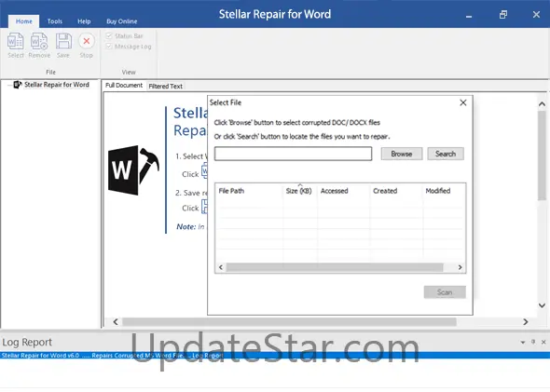Close the Log Report panel
This screenshot has width=550, height=392.
coord(543,342)
